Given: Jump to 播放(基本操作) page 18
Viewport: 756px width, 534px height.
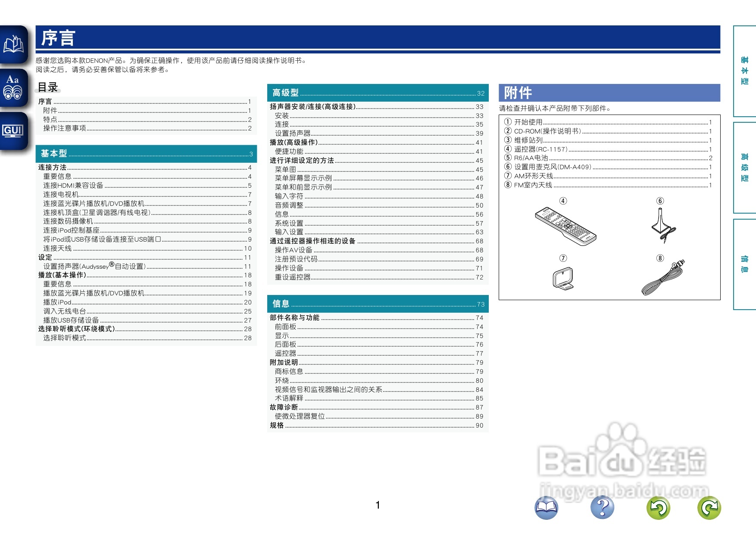Looking at the screenshot, I should pos(145,275).
